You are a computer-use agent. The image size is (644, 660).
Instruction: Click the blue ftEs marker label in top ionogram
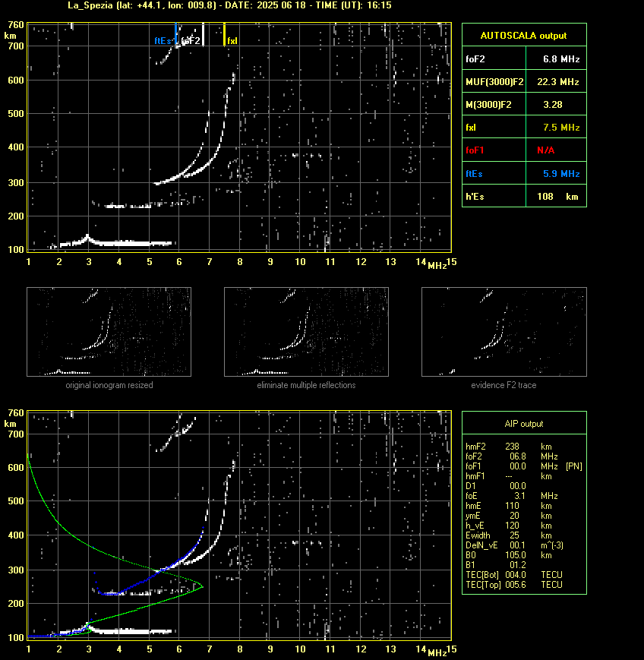(x=163, y=41)
